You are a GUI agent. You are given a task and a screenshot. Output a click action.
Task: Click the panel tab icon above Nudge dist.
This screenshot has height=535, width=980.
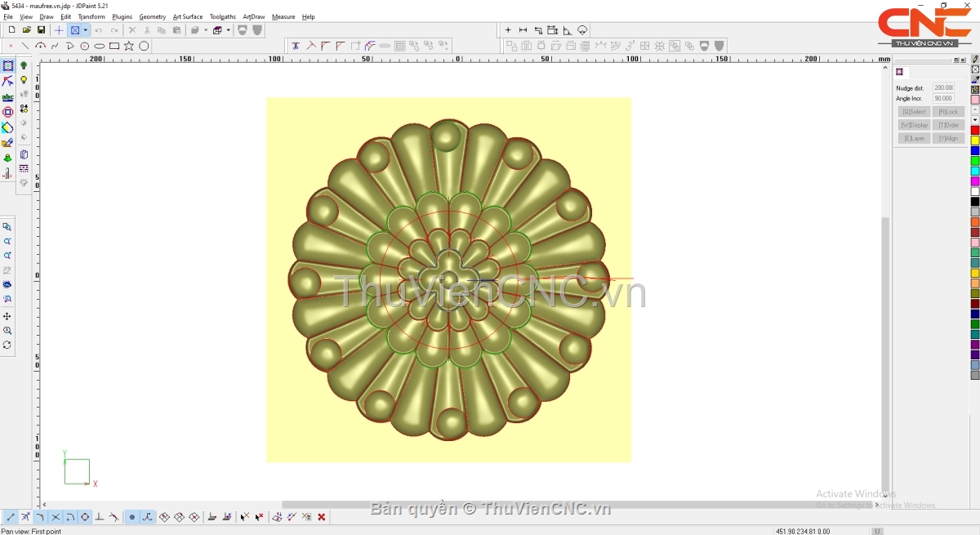(x=900, y=73)
